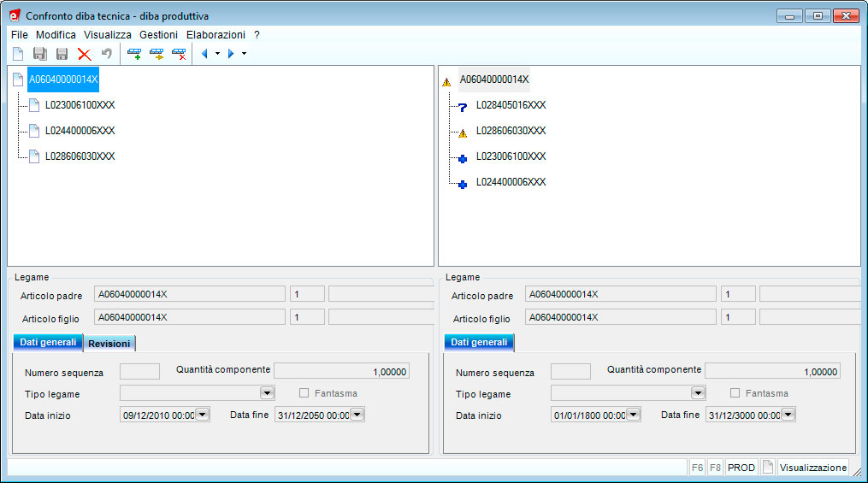Click the add component icon with green plus
The width and height of the screenshot is (868, 483).
[x=134, y=54]
